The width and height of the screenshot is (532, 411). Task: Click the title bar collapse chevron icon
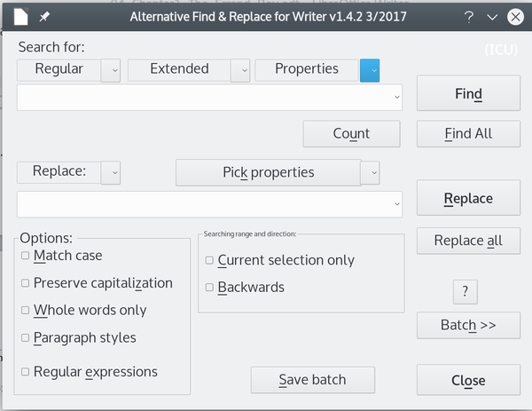pos(492,17)
